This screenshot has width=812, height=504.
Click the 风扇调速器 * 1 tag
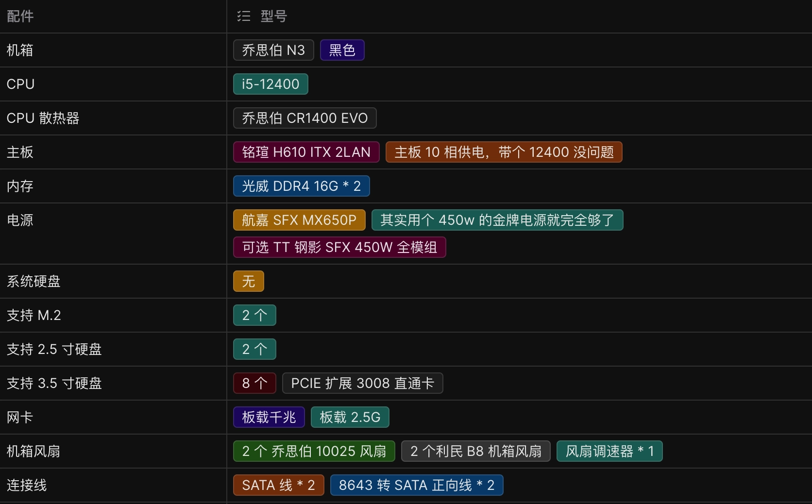pyautogui.click(x=609, y=451)
